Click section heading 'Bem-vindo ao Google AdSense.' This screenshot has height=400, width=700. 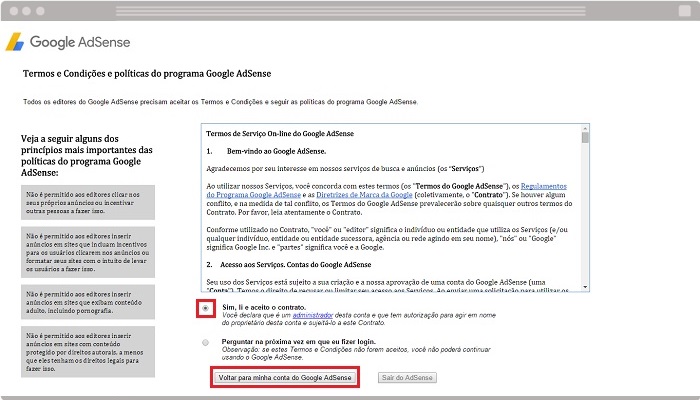click(x=276, y=151)
